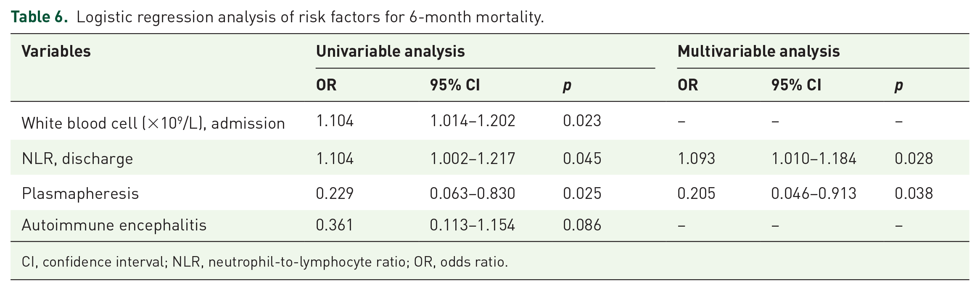This screenshot has width=980, height=291.
Task: Click the Univariable analysis header
Action: point(390,51)
